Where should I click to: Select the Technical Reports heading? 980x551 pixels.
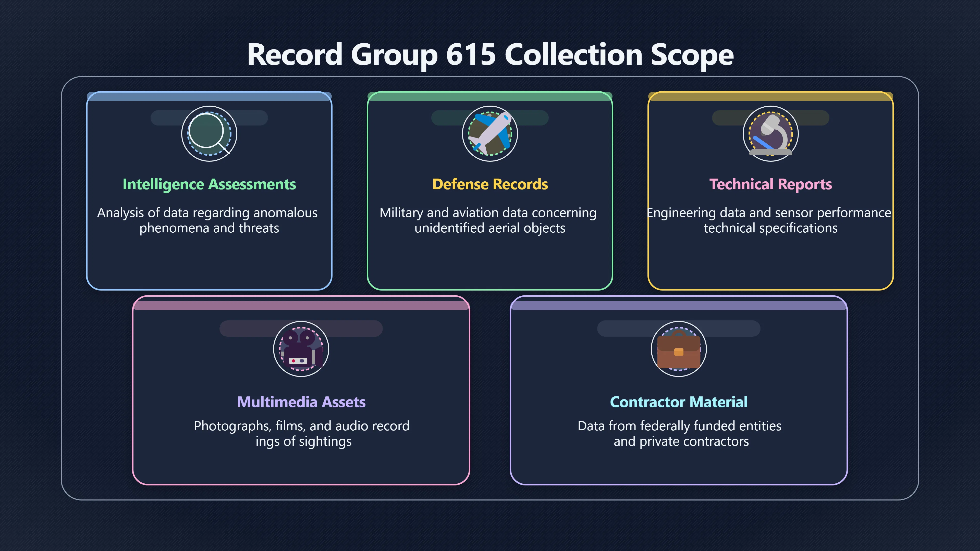tap(770, 184)
